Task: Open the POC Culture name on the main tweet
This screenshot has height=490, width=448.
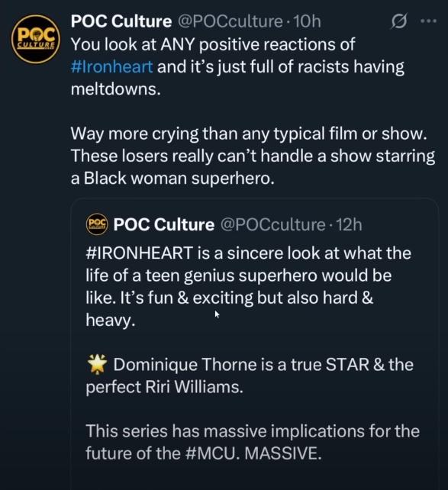Action: point(121,21)
